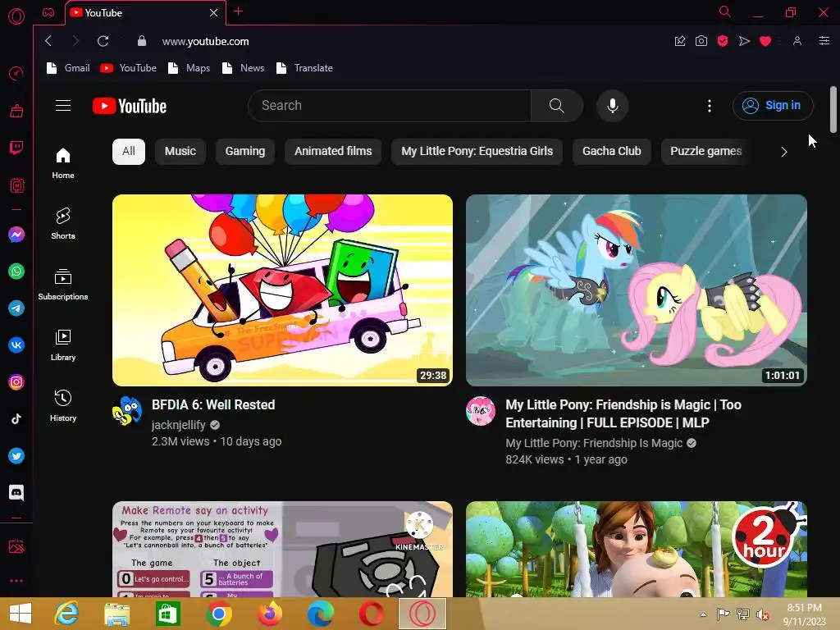This screenshot has width=840, height=630.
Task: Show next category chips with arrow
Action: click(783, 152)
